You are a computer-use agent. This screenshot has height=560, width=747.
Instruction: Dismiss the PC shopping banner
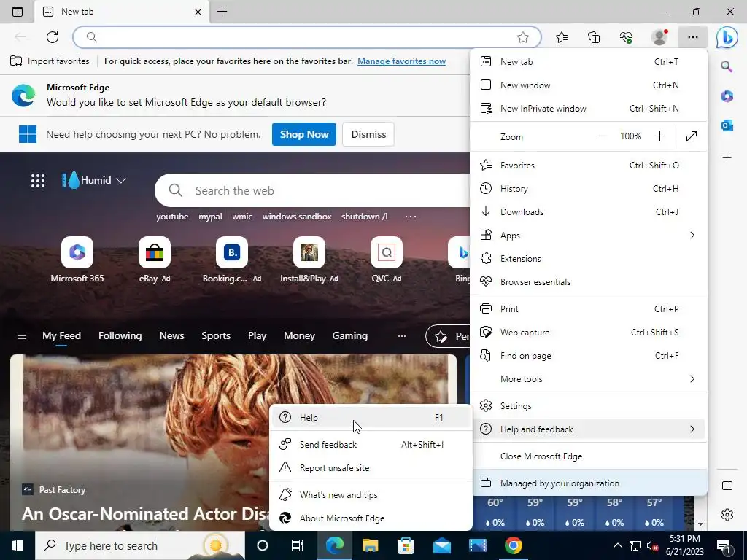pyautogui.click(x=368, y=134)
